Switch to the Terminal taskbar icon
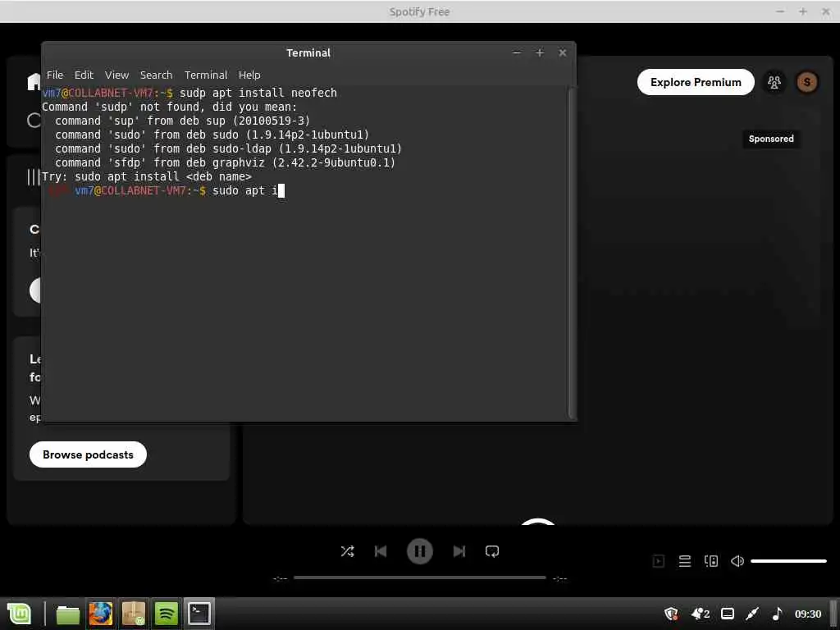Viewport: 840px width, 630px height. (199, 614)
